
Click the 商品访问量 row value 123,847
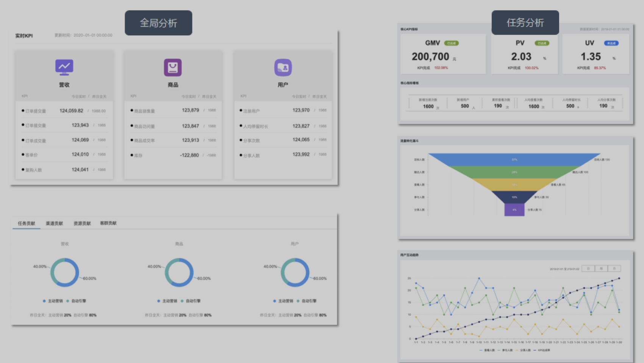(x=191, y=126)
